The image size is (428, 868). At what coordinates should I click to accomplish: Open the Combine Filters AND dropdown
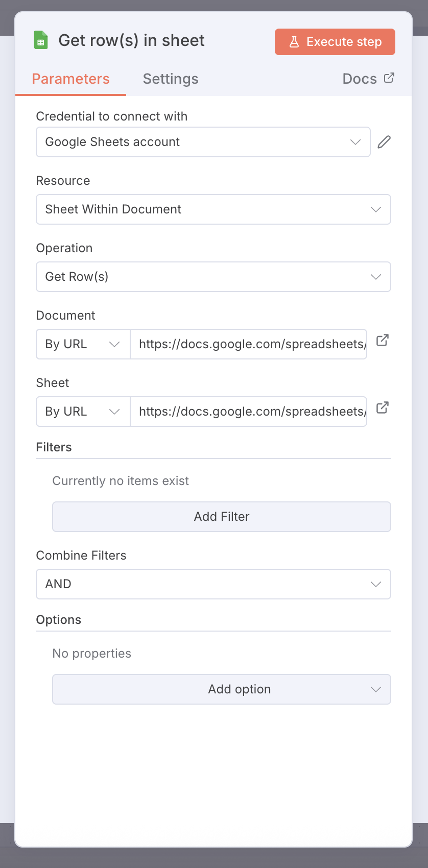(213, 584)
